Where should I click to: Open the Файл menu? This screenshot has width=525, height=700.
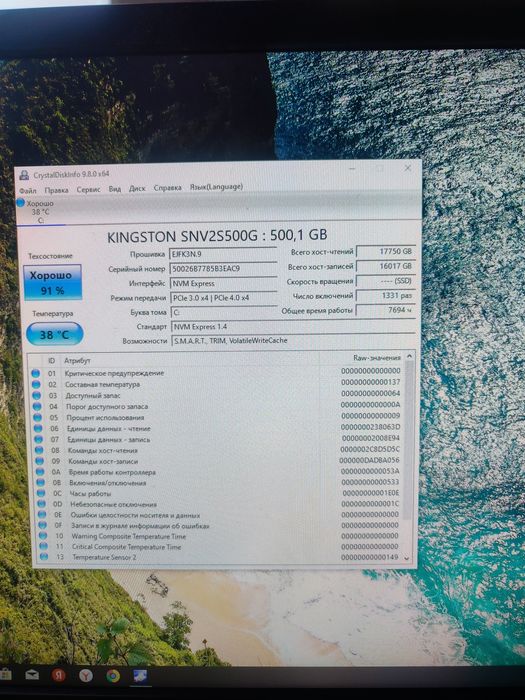click(x=28, y=191)
